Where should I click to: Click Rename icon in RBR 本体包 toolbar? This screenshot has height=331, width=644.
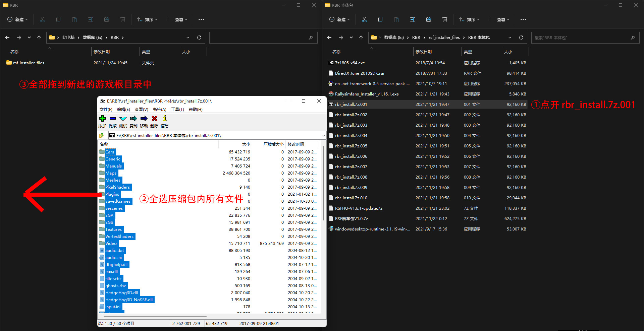pyautogui.click(x=413, y=19)
